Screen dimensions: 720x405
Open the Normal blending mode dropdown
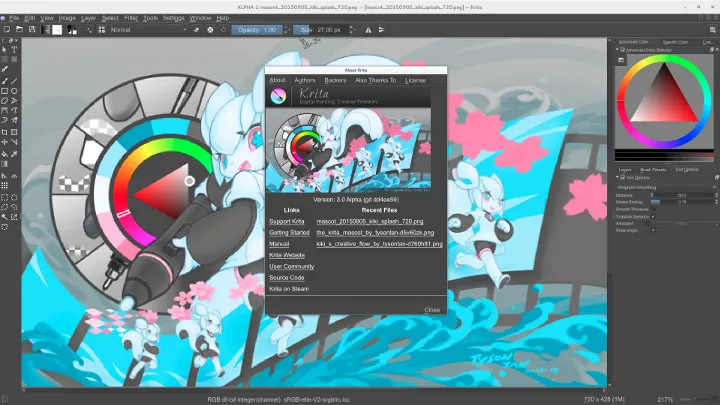point(148,30)
